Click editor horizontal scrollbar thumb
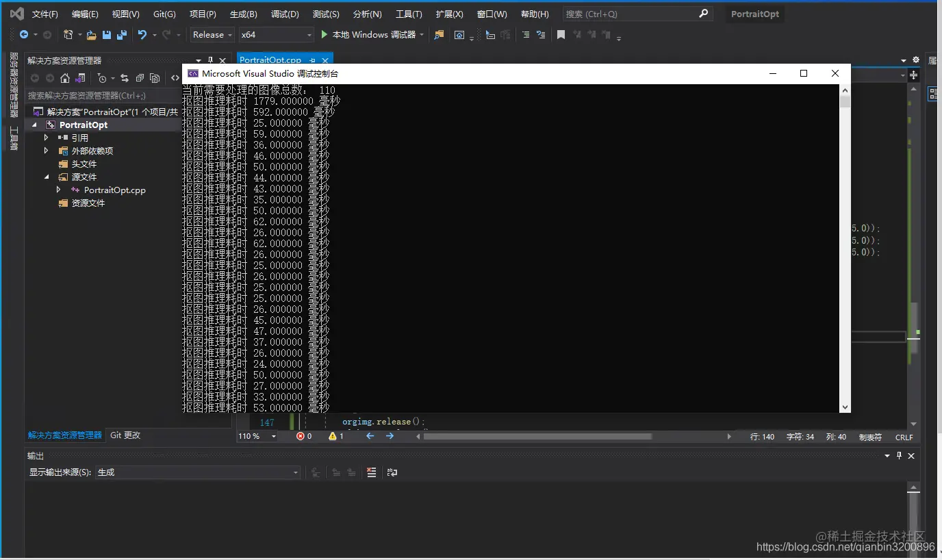Image resolution: width=942 pixels, height=560 pixels. pos(538,436)
